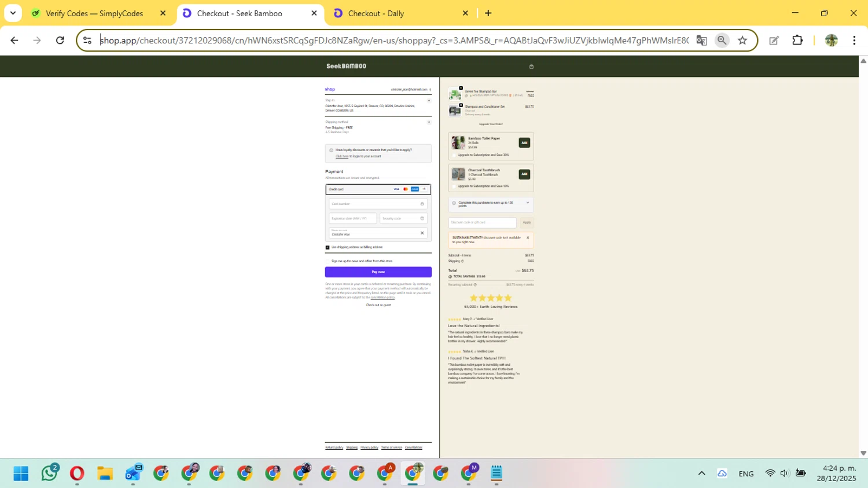
Task: Click the browser address bar URL
Action: 394,40
